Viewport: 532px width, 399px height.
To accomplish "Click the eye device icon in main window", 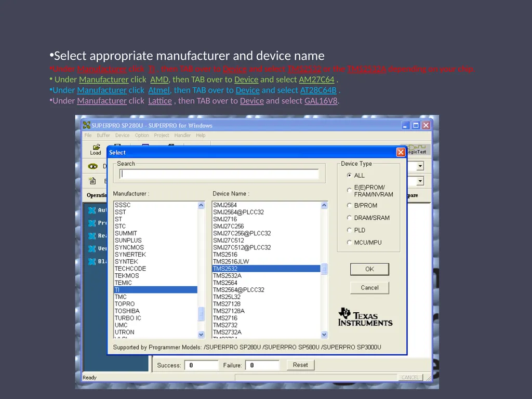I will [92, 166].
